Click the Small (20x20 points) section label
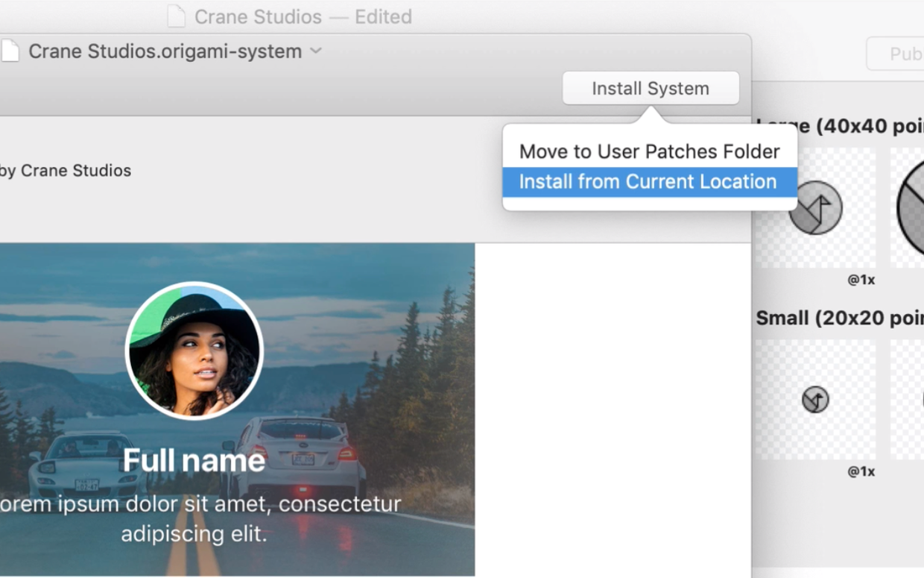 (x=840, y=318)
